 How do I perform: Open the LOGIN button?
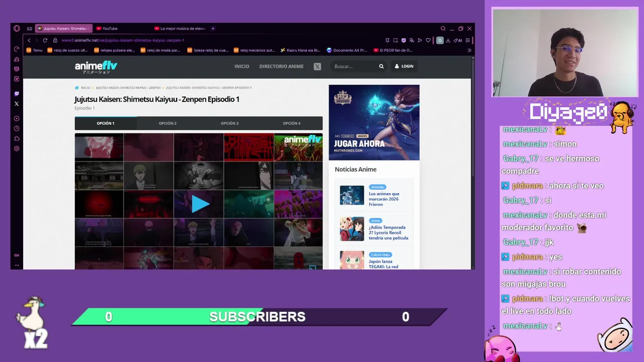coord(404,66)
